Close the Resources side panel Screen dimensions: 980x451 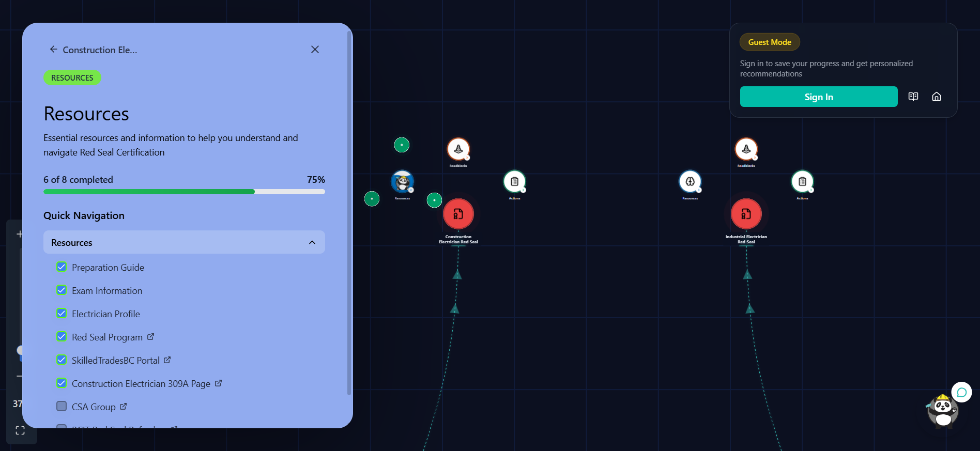315,50
